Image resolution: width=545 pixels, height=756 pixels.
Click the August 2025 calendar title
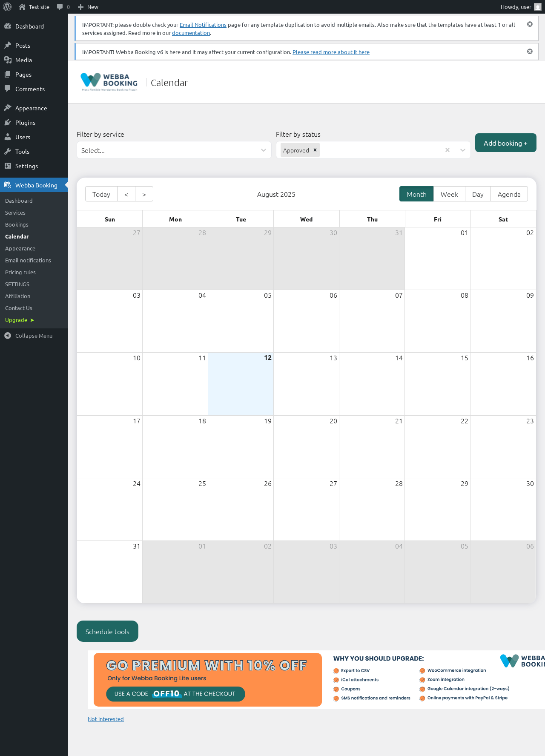coord(276,194)
